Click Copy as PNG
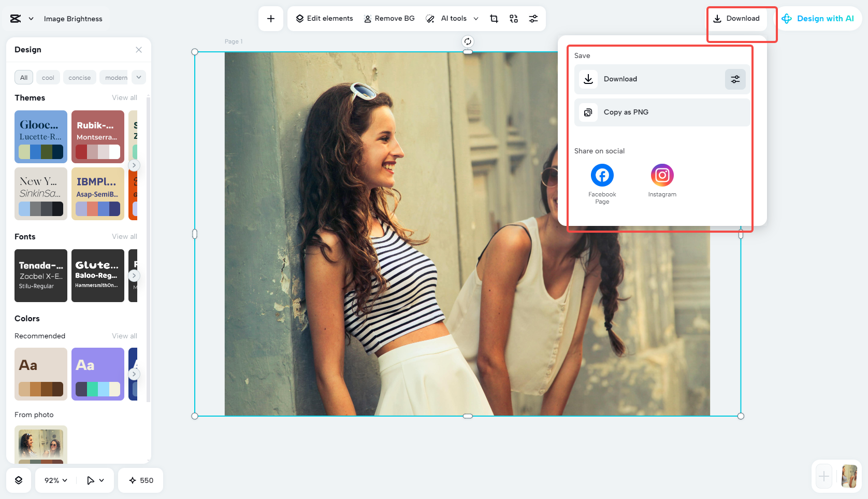The image size is (868, 499). coord(626,112)
